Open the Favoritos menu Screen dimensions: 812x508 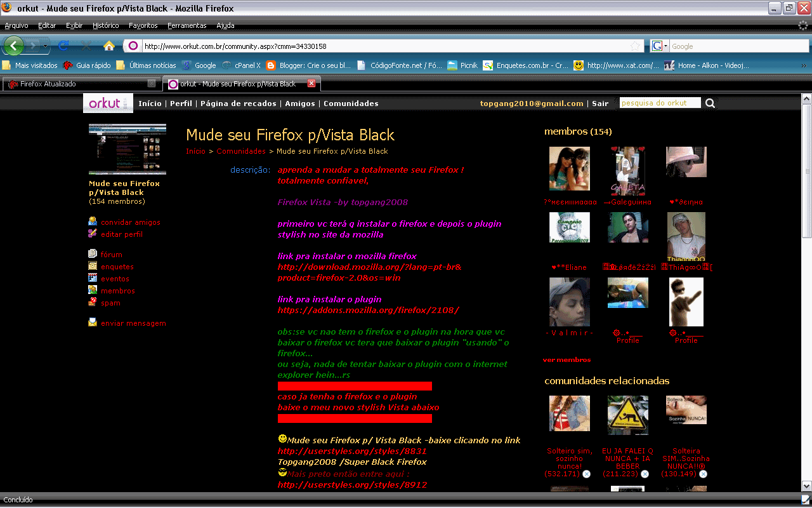coord(143,25)
